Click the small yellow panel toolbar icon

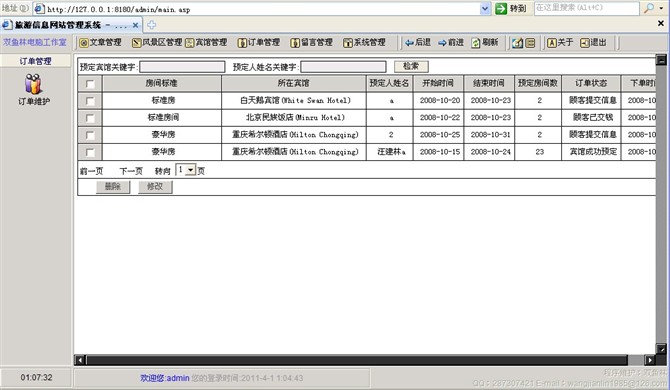point(530,43)
